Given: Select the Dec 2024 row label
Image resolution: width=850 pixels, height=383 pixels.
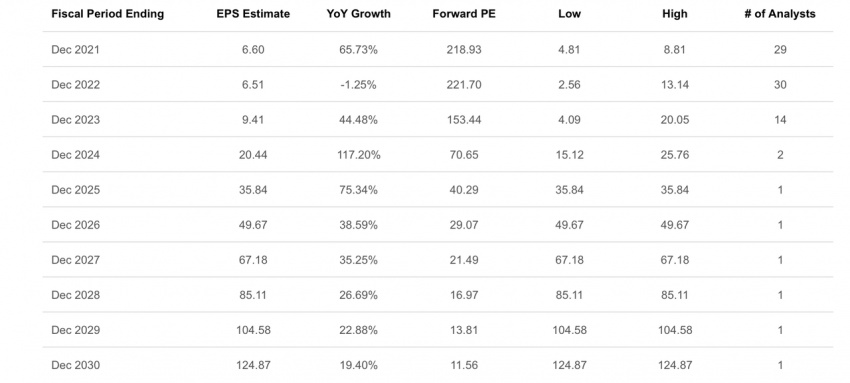Looking at the screenshot, I should pyautogui.click(x=76, y=155).
